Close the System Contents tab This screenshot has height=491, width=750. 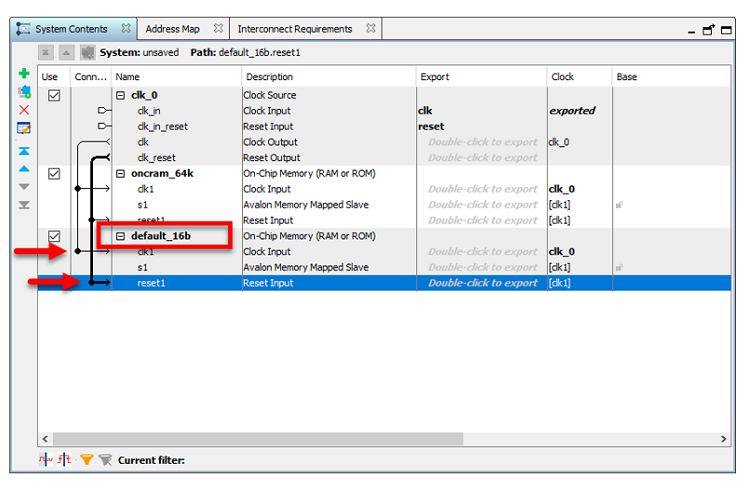[x=126, y=28]
